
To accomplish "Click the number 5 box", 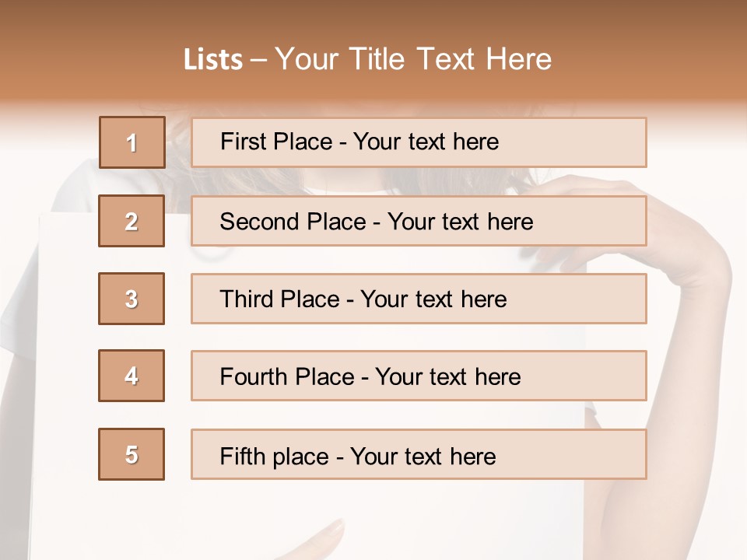I will [132, 454].
